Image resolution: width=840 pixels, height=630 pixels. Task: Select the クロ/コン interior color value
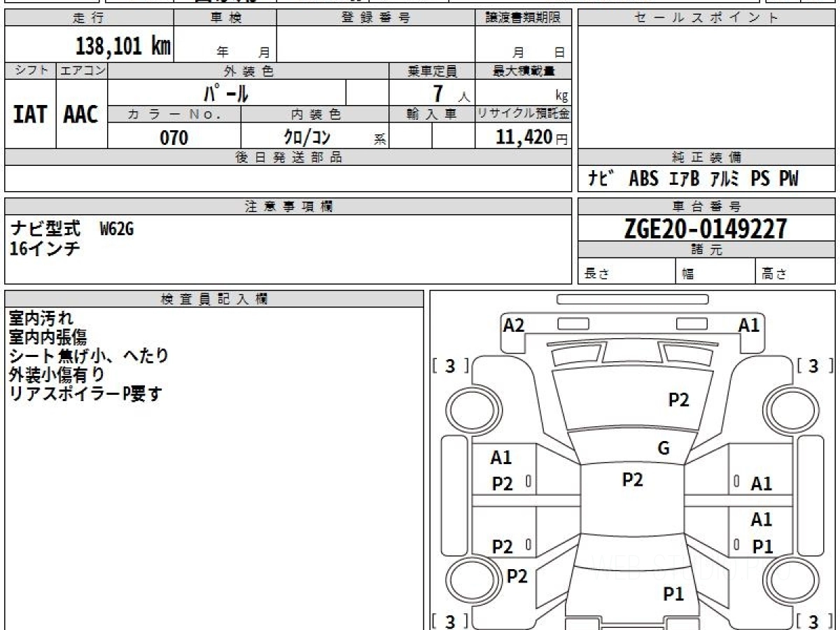307,137
